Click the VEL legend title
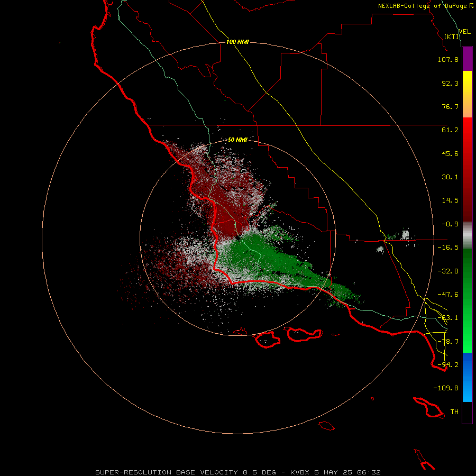476x476 pixels. 464,32
